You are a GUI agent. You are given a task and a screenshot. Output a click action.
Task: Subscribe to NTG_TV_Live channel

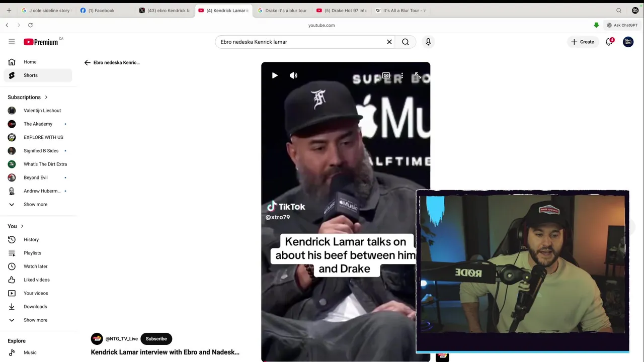point(156,339)
